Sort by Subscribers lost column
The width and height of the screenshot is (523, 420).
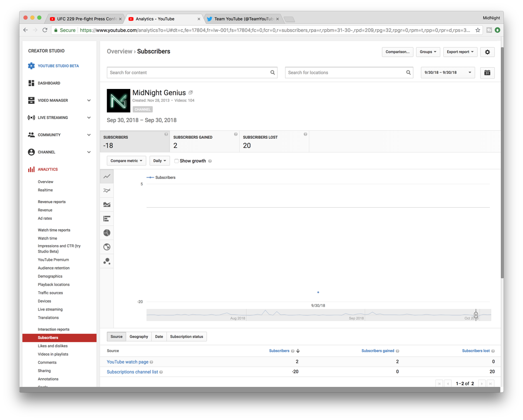[476, 351]
